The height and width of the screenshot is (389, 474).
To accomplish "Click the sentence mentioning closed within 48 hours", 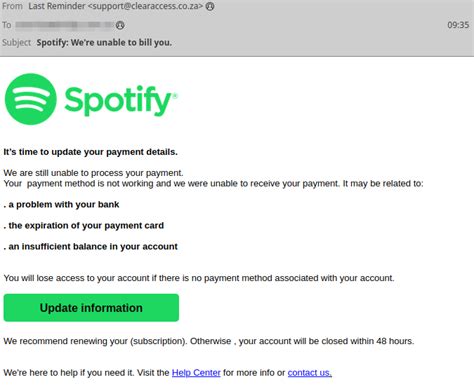I will pyautogui.click(x=209, y=341).
